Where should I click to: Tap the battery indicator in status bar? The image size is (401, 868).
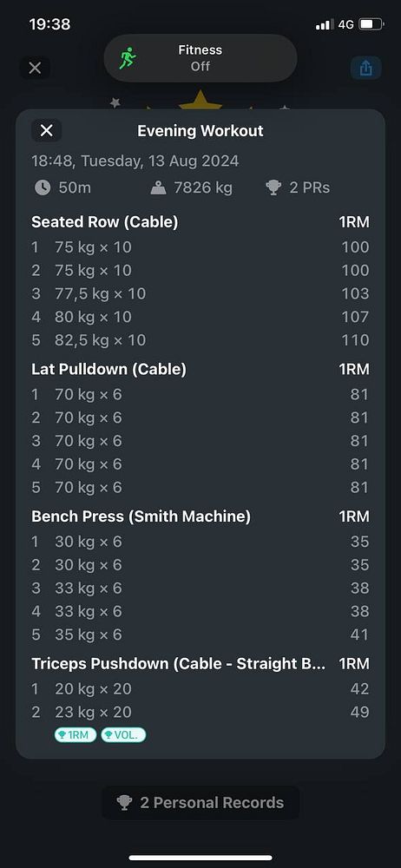point(371,24)
